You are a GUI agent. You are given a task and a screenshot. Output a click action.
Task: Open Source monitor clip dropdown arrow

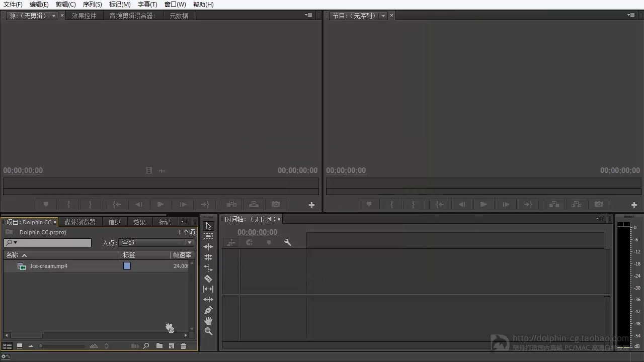(54, 16)
